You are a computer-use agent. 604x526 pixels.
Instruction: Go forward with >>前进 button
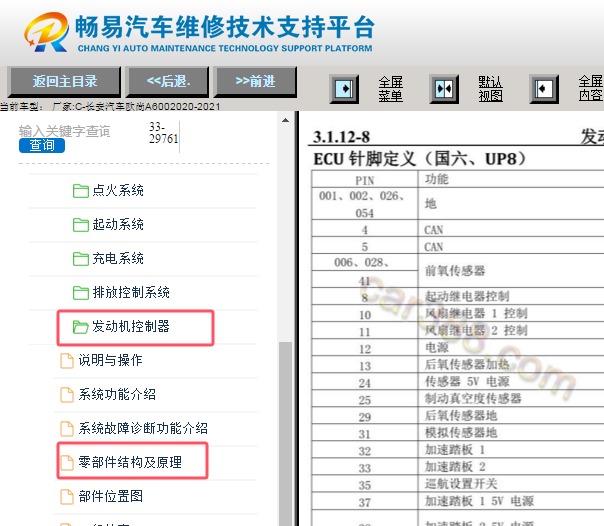tap(255, 81)
